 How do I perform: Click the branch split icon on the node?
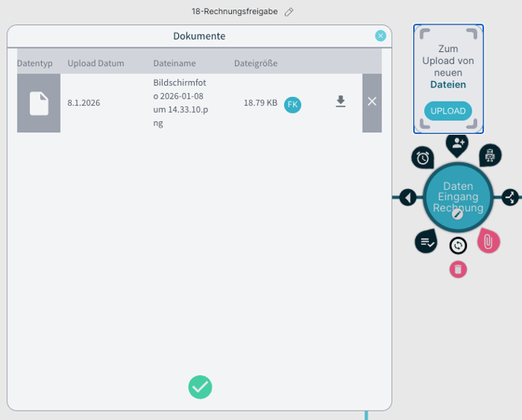510,197
